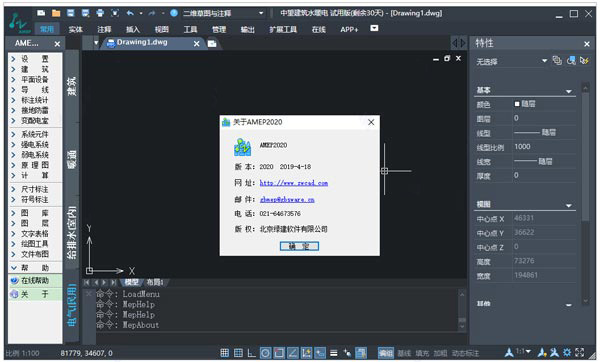600x362 pixels.
Task: Toggle the 编组 status bar button
Action: click(386, 353)
